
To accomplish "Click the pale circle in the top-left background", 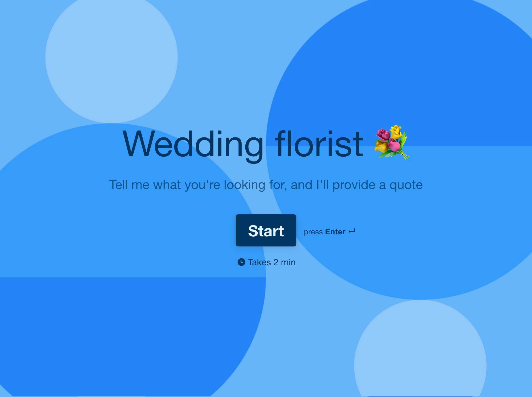I will click(111, 57).
